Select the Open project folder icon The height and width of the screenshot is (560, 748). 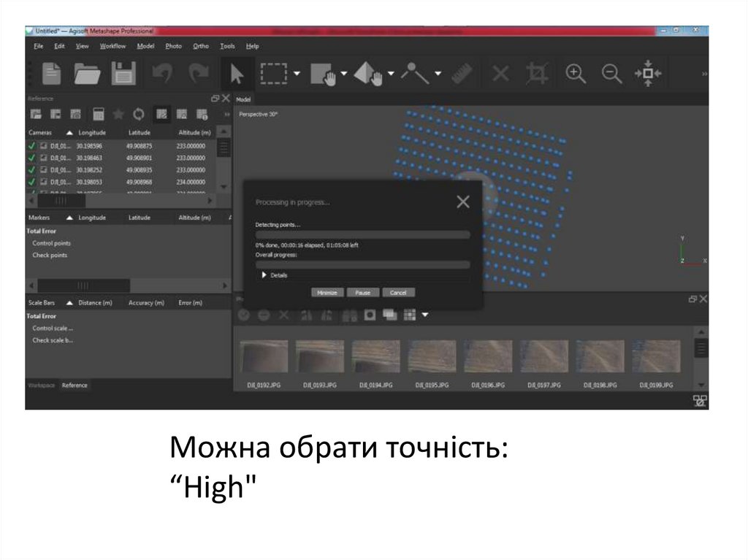(88, 72)
